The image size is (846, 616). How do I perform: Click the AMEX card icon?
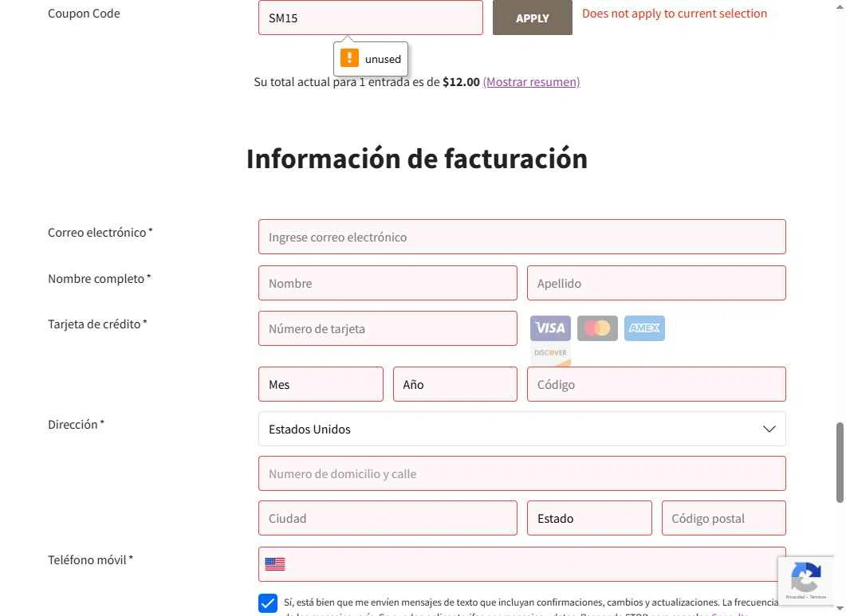click(644, 328)
